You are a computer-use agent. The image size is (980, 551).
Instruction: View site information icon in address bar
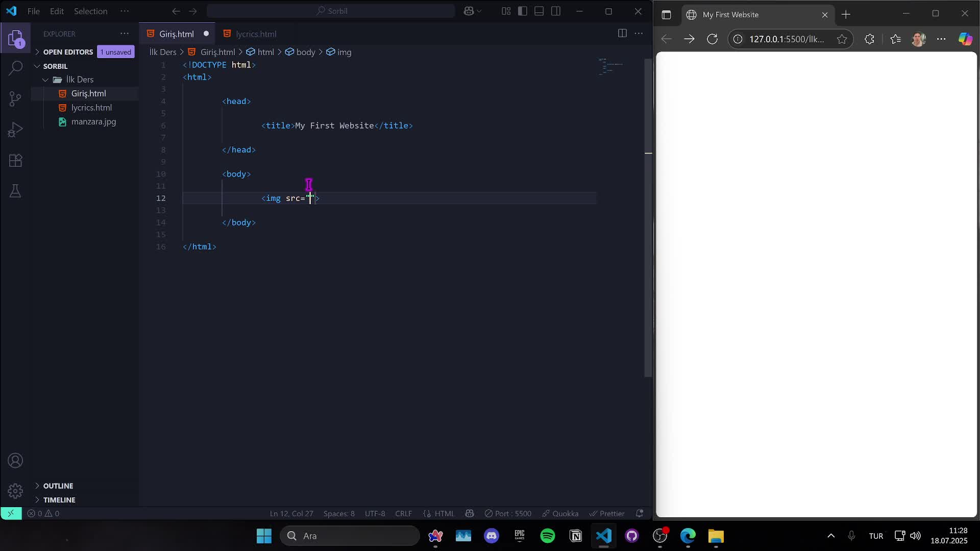[x=738, y=39]
